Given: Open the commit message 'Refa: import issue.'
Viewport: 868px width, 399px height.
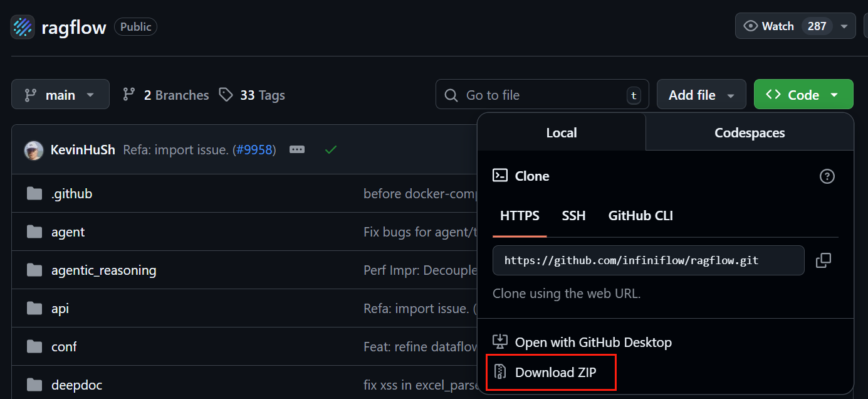Looking at the screenshot, I should [175, 150].
